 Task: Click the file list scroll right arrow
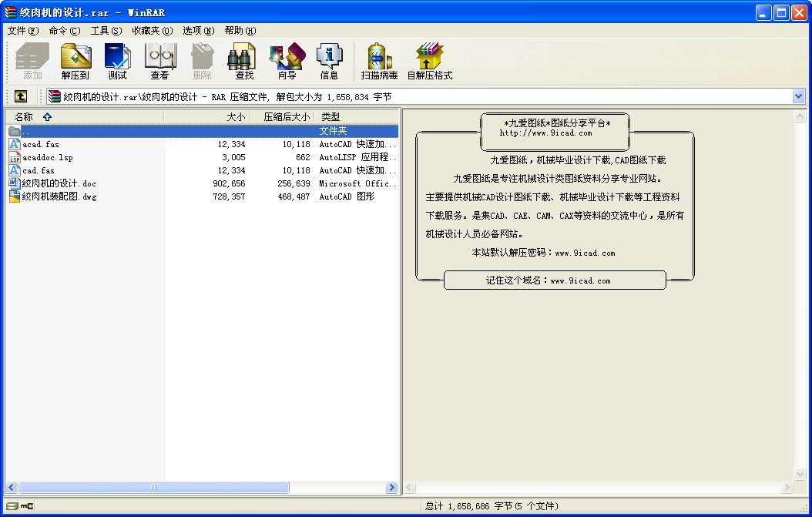(x=391, y=488)
